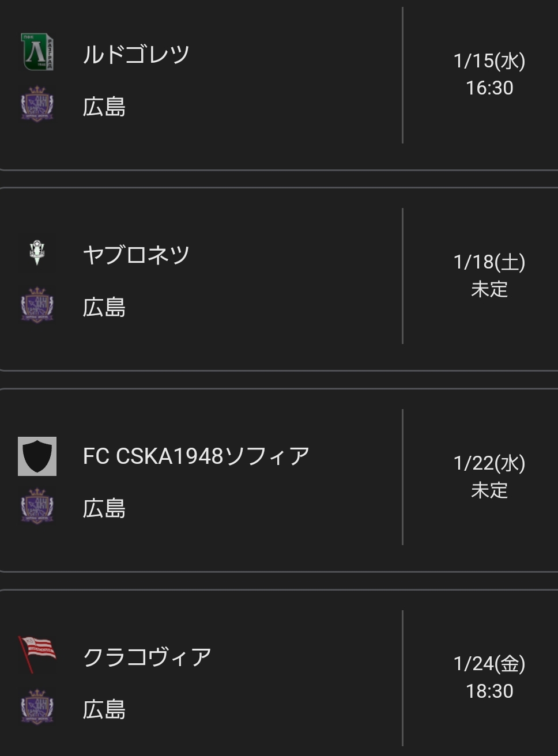Image resolution: width=558 pixels, height=756 pixels.
Task: Tap 広島 under ヤブロネツ
Action: click(104, 307)
